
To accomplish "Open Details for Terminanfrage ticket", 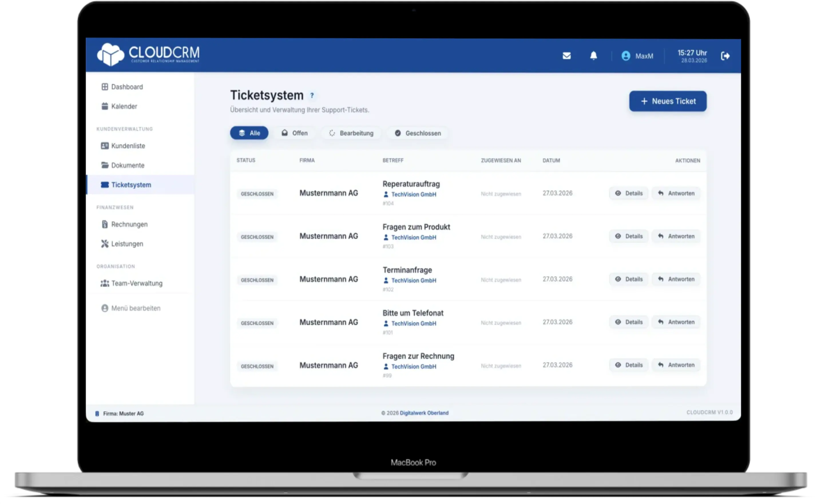I will (629, 279).
